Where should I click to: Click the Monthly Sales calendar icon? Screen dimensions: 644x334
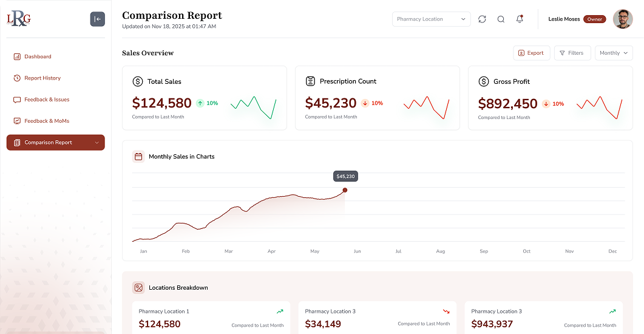pyautogui.click(x=138, y=157)
